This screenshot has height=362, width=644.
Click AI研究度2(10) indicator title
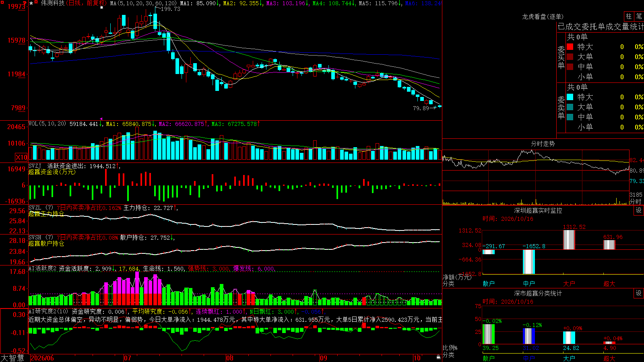tap(49, 311)
